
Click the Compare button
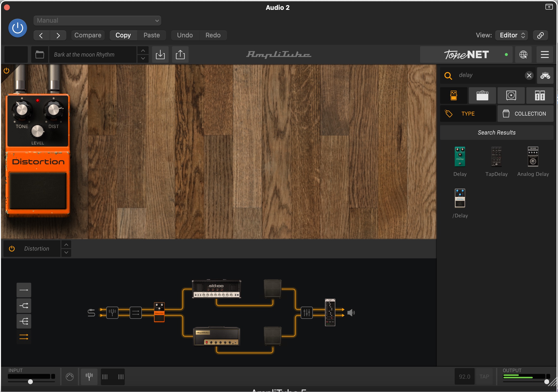pyautogui.click(x=88, y=35)
